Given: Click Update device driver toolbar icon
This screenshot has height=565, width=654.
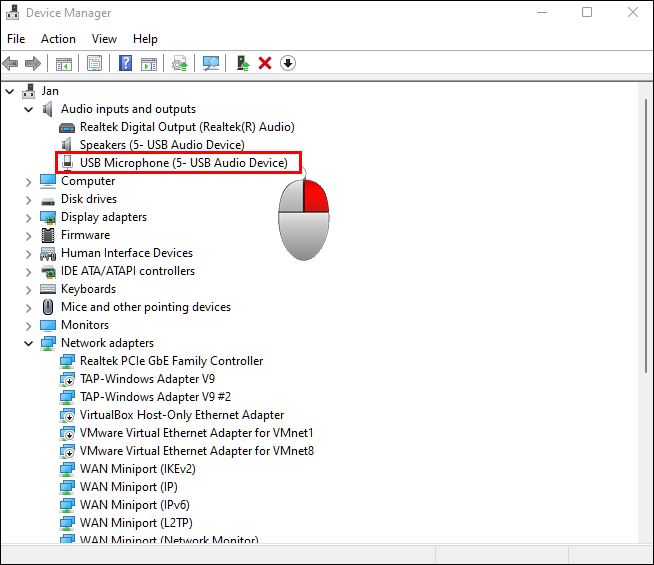Looking at the screenshot, I should pyautogui.click(x=180, y=63).
